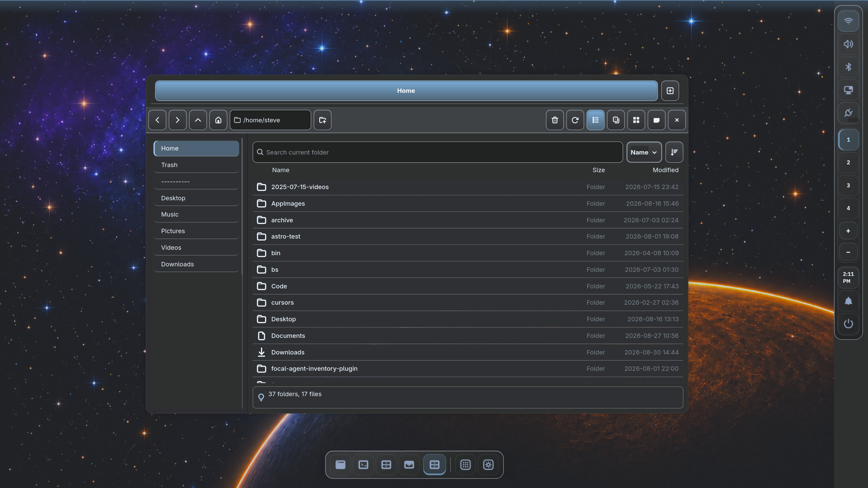Open a new tab with plus icon
The image size is (868, 488).
coord(670,91)
